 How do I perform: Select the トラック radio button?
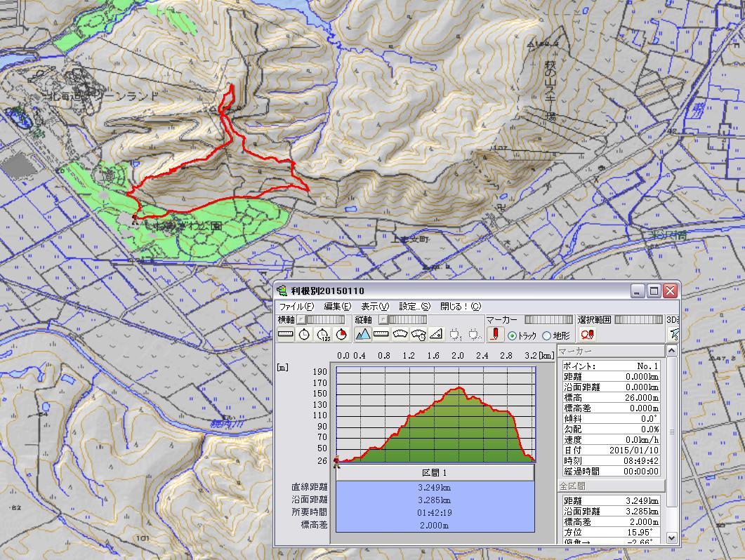[x=512, y=336]
